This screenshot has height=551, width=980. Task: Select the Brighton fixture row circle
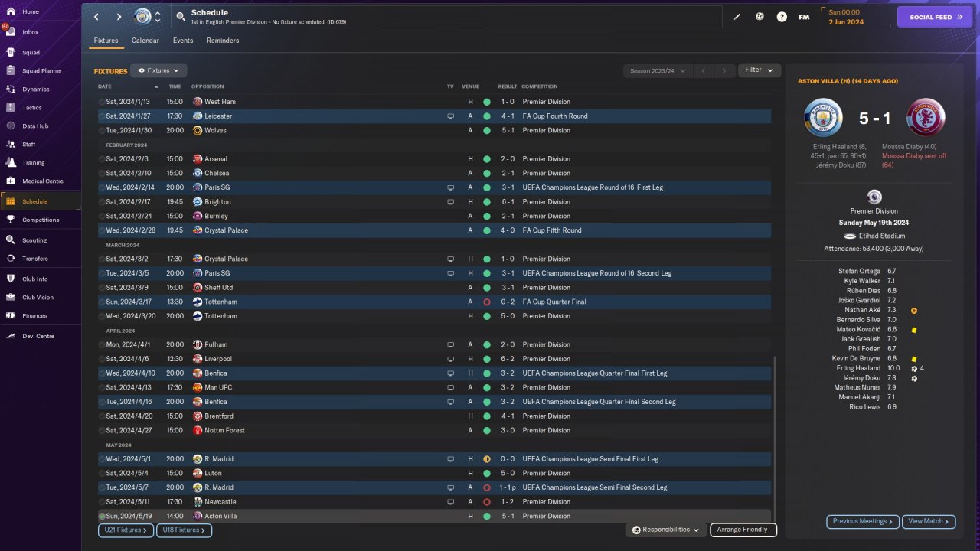tap(102, 202)
